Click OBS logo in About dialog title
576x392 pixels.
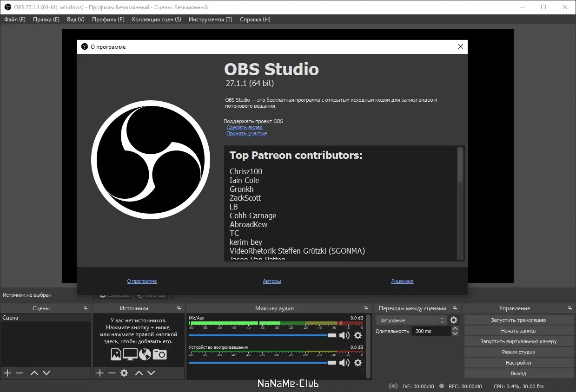pyautogui.click(x=85, y=46)
